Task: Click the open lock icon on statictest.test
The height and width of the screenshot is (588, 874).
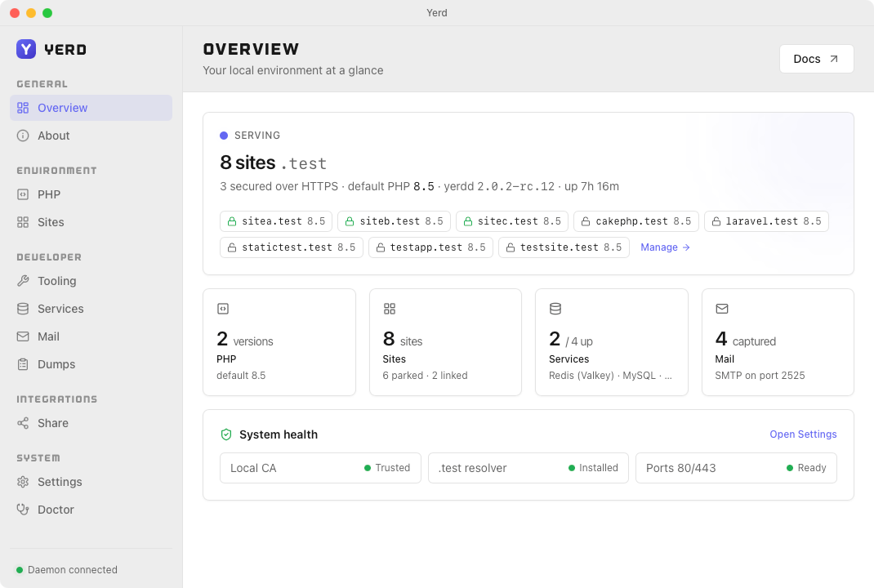Action: coord(232,247)
